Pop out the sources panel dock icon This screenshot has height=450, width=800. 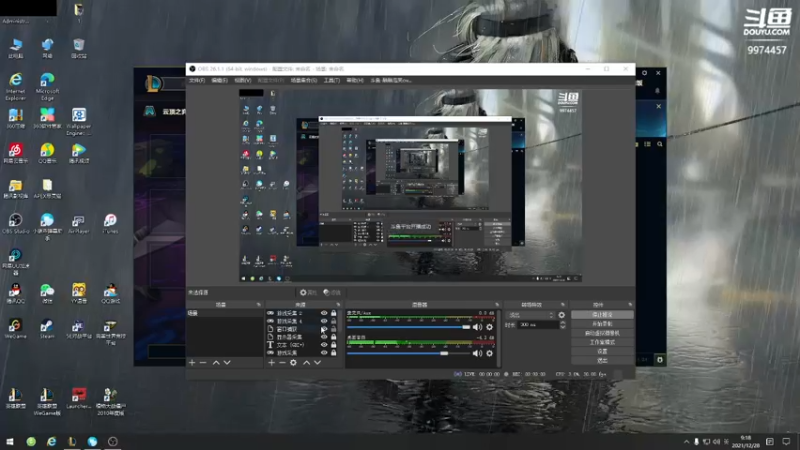tap(338, 305)
